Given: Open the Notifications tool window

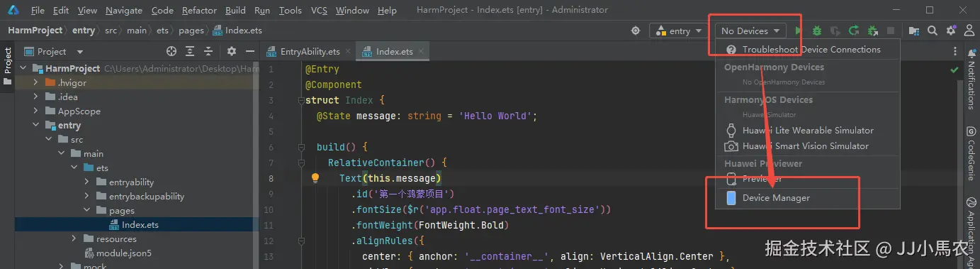Looking at the screenshot, I should (x=972, y=79).
